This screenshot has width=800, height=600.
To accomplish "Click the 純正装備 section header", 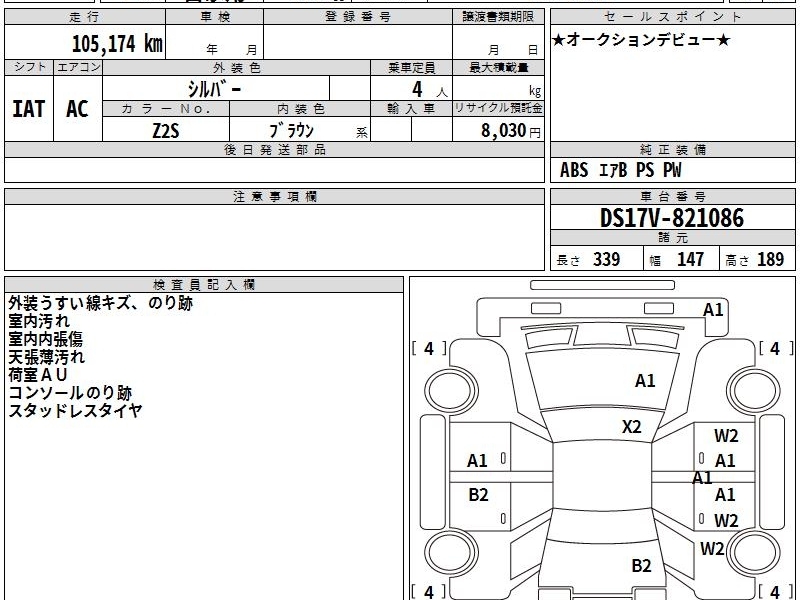I will tap(672, 149).
